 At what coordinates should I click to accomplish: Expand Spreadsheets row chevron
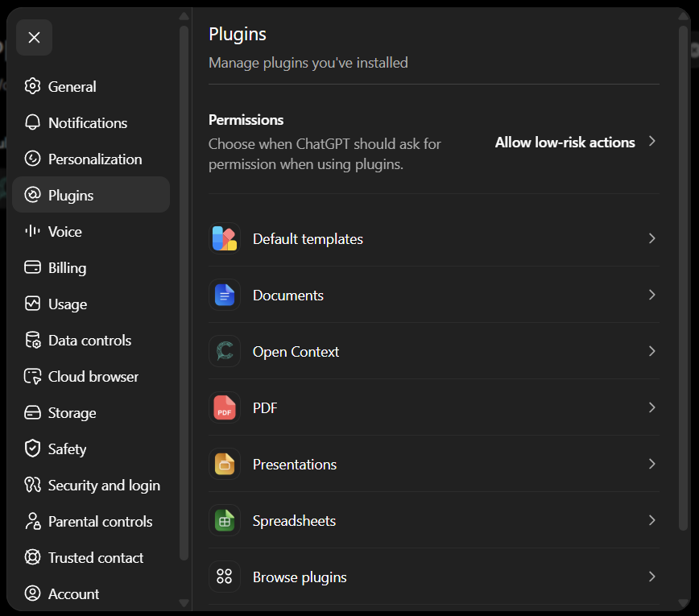pyautogui.click(x=651, y=520)
